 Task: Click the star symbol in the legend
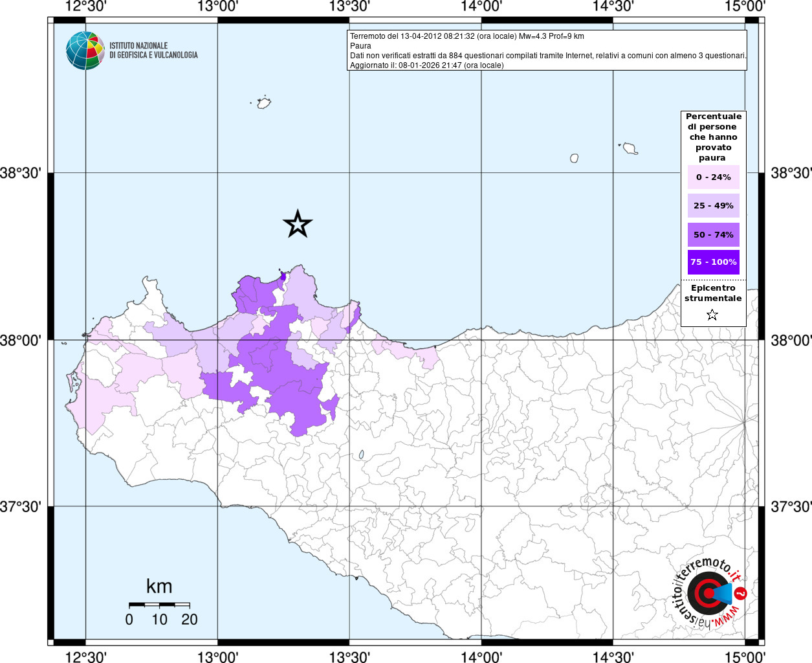tap(712, 315)
